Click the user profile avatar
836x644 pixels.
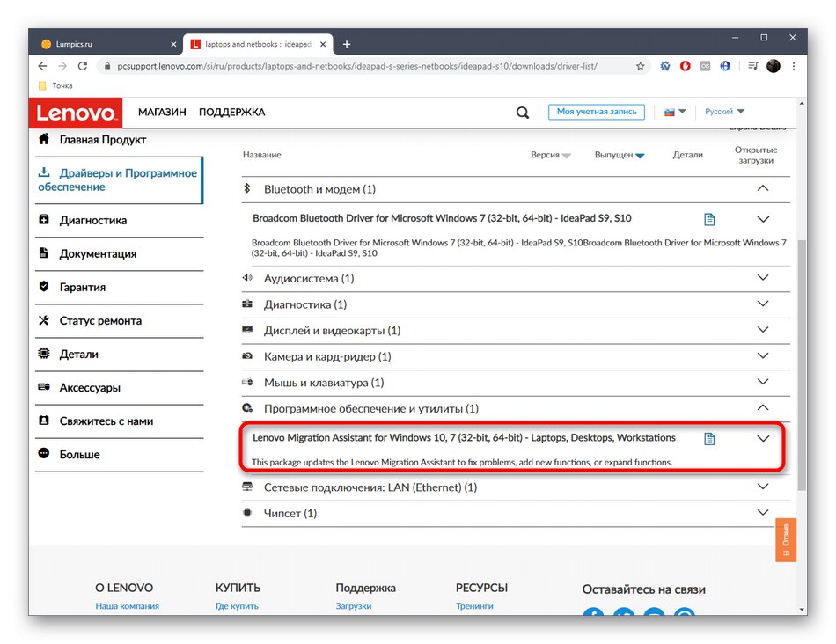[774, 66]
